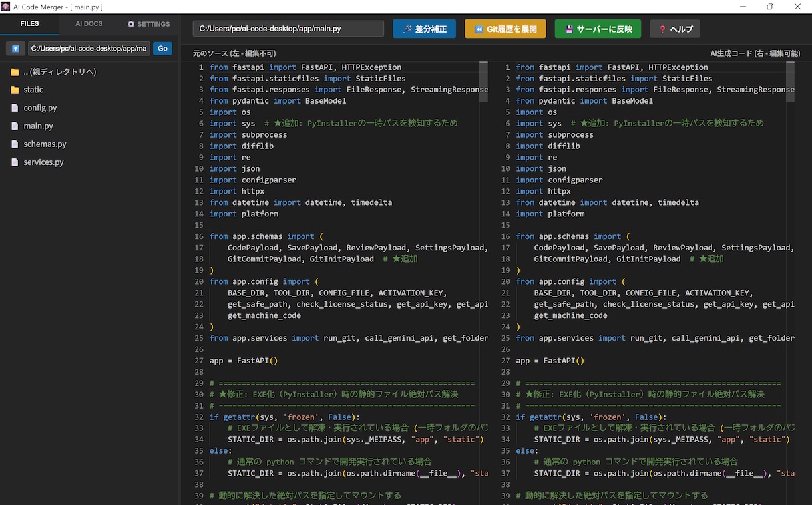Click the 差分補正 button
The image size is (812, 505).
click(x=424, y=29)
